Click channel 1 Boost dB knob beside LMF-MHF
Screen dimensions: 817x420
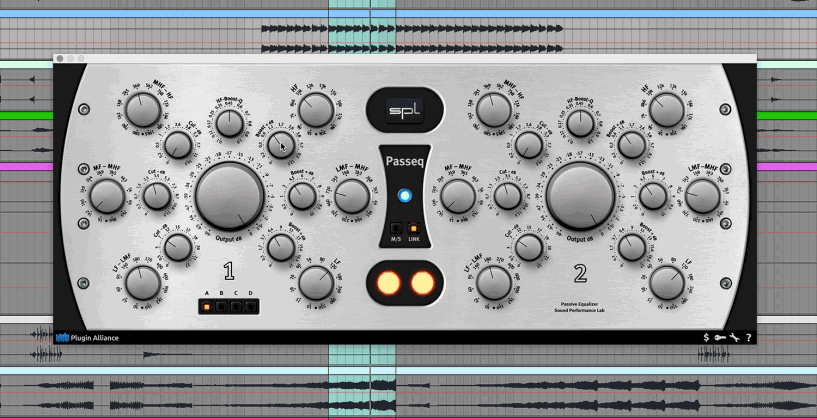[x=302, y=196]
